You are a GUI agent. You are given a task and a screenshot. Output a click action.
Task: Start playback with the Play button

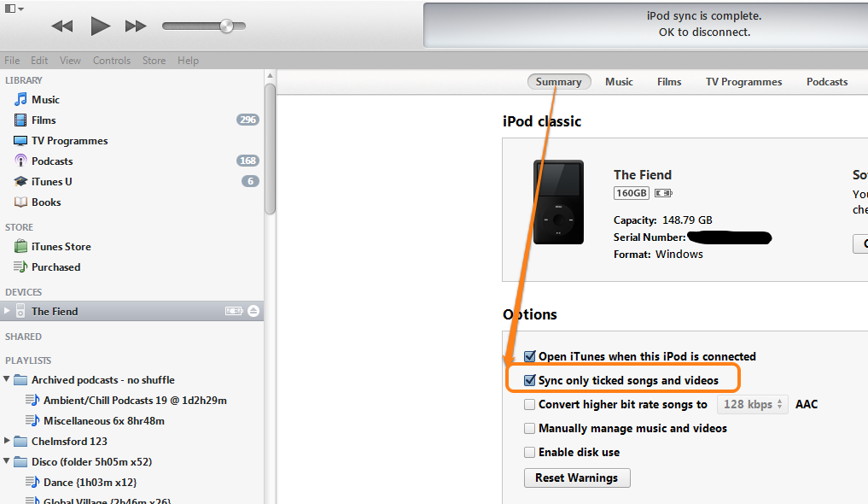(x=100, y=26)
